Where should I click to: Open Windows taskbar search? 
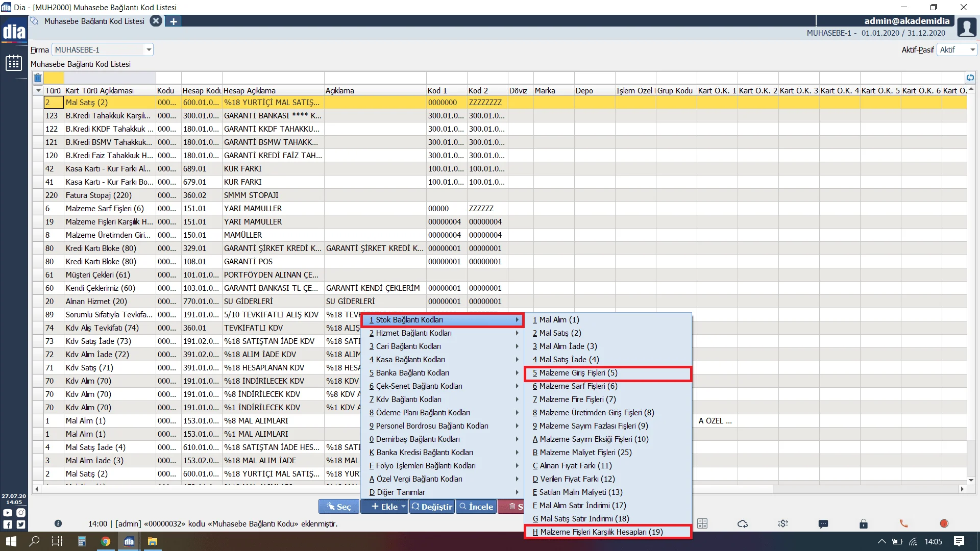click(x=34, y=541)
